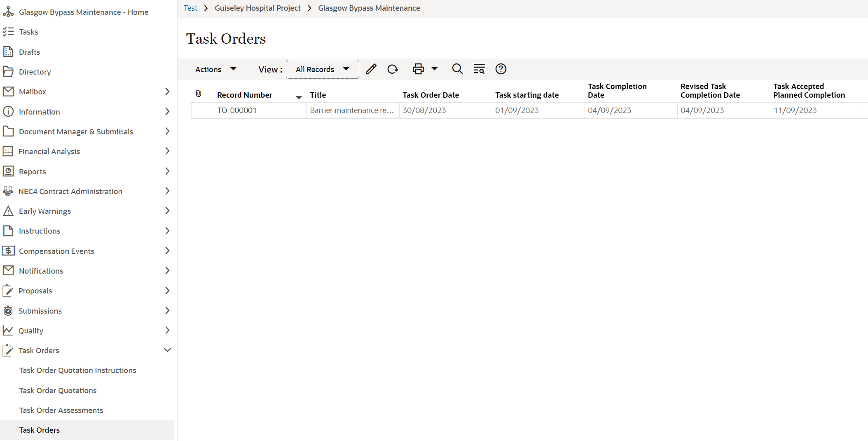The image size is (868, 441).
Task: Open the help question mark icon
Action: point(501,69)
